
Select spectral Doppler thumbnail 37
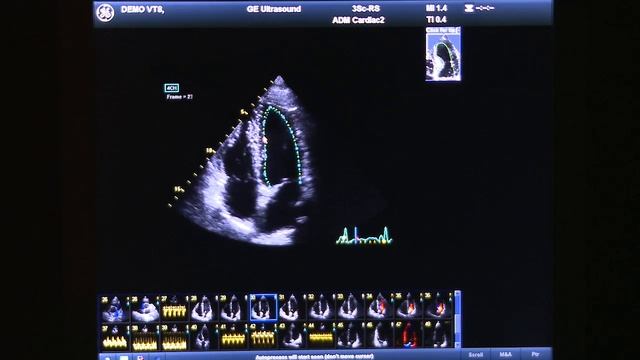coord(115,337)
